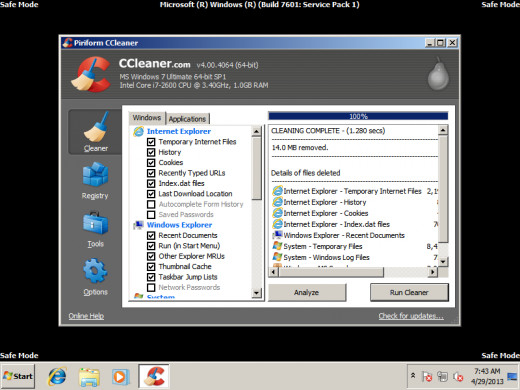The image size is (520, 390).
Task: Select '14.0 MB removed.' text line
Action: [300, 148]
